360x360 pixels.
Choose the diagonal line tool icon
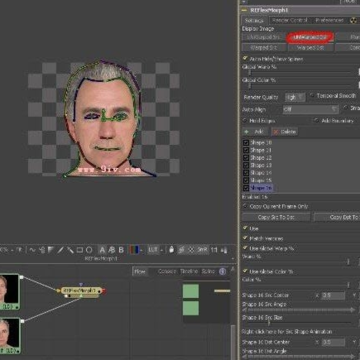click(x=60, y=250)
